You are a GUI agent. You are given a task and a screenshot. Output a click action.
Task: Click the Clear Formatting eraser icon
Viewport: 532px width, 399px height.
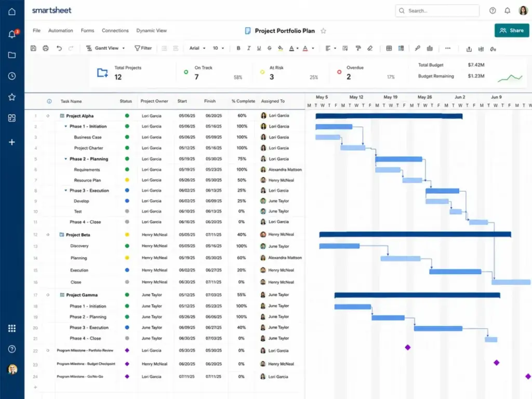pyautogui.click(x=370, y=48)
